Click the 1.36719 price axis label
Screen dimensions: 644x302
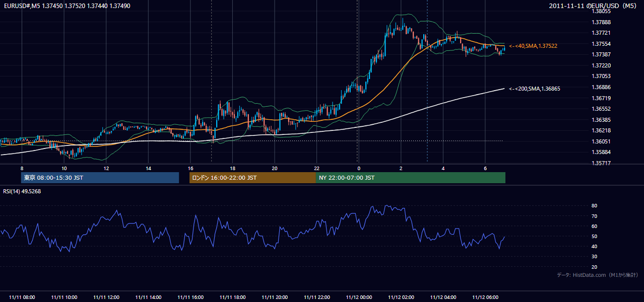point(601,98)
